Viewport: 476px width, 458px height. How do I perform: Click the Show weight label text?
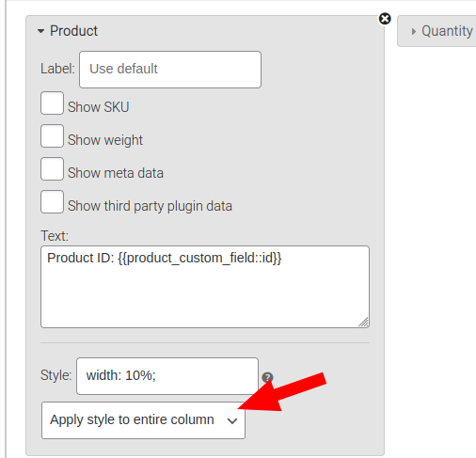105,140
